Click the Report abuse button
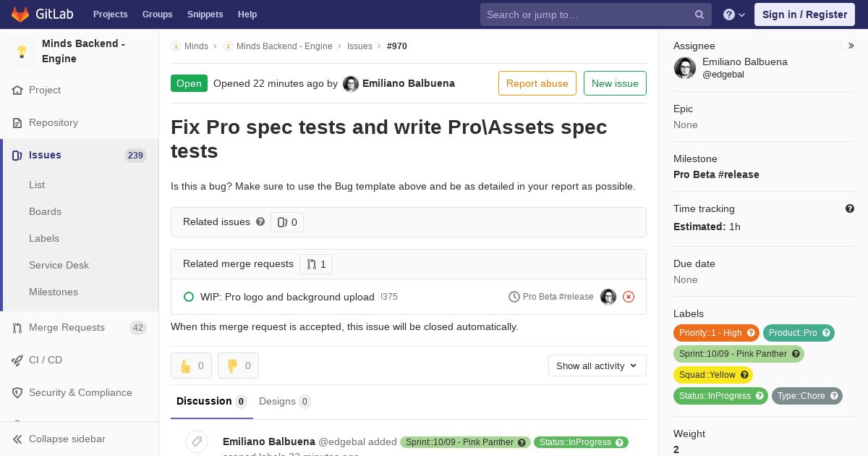The width and height of the screenshot is (868, 456). pyautogui.click(x=537, y=83)
